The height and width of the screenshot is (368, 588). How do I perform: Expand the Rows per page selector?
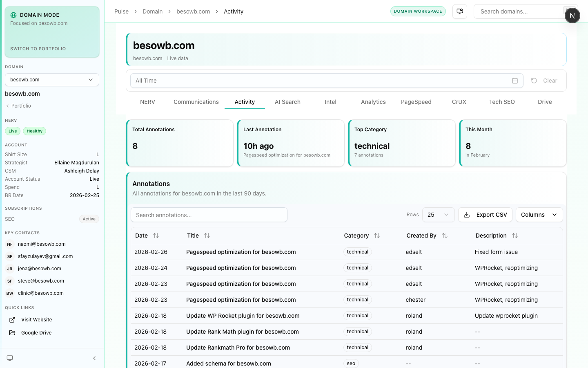click(x=438, y=215)
